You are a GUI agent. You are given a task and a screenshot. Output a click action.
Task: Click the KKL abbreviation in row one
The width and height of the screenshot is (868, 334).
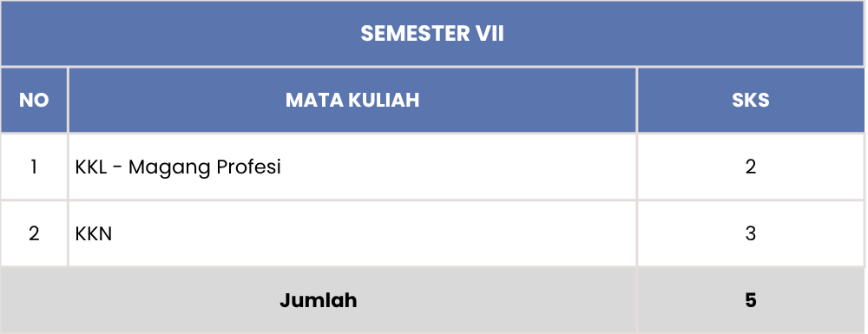(x=91, y=167)
